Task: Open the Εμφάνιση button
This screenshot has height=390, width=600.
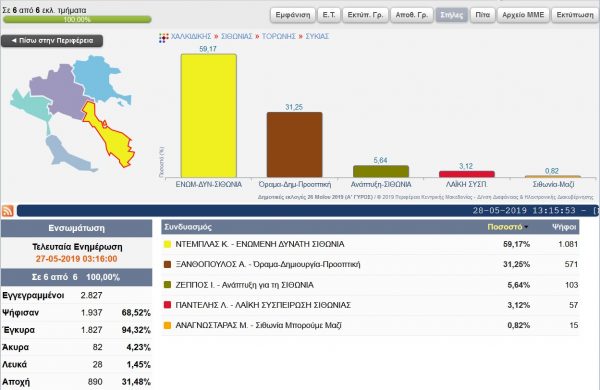Action: pos(293,15)
